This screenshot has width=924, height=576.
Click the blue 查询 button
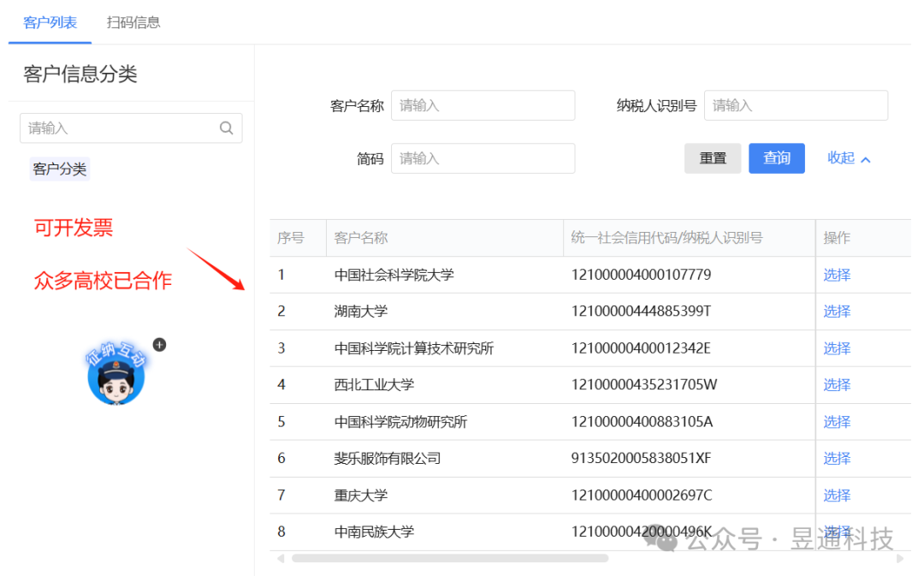[x=777, y=158]
